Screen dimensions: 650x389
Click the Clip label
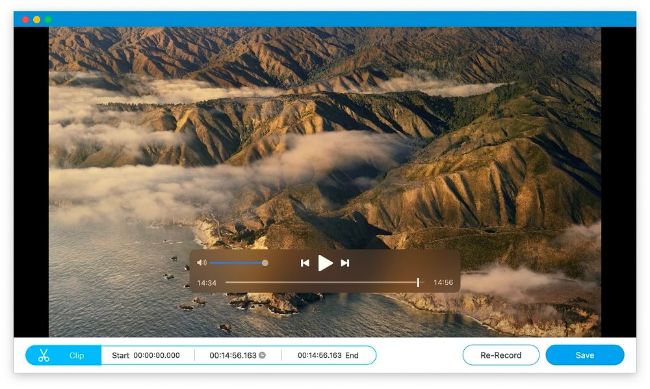77,355
